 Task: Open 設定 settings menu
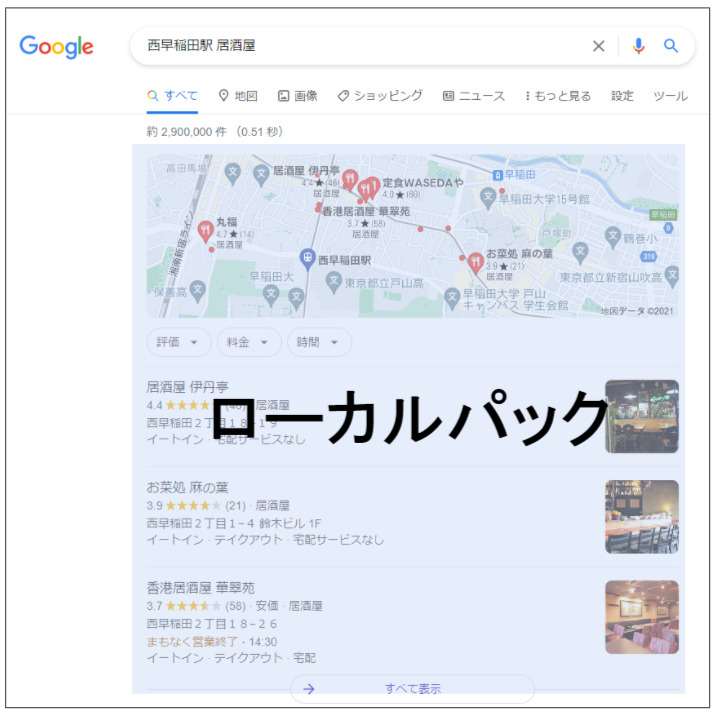point(622,96)
